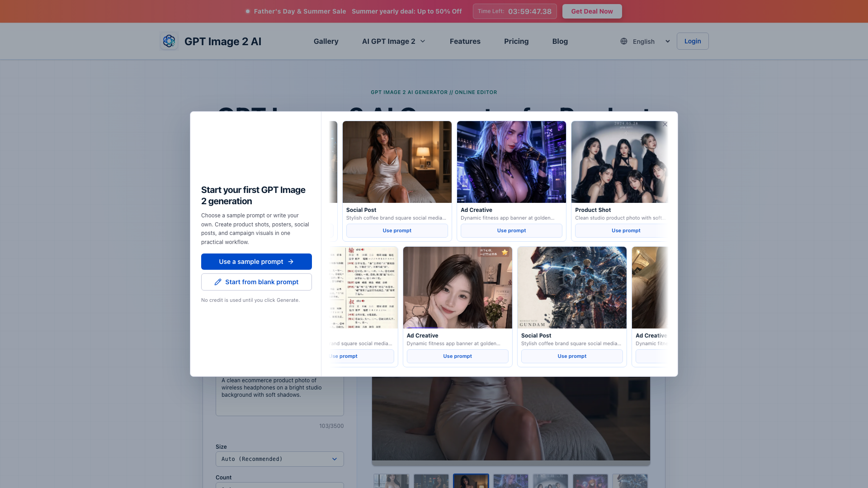Image resolution: width=868 pixels, height=488 pixels.
Task: Select the girl group Product Shot image
Action: [x=620, y=162]
